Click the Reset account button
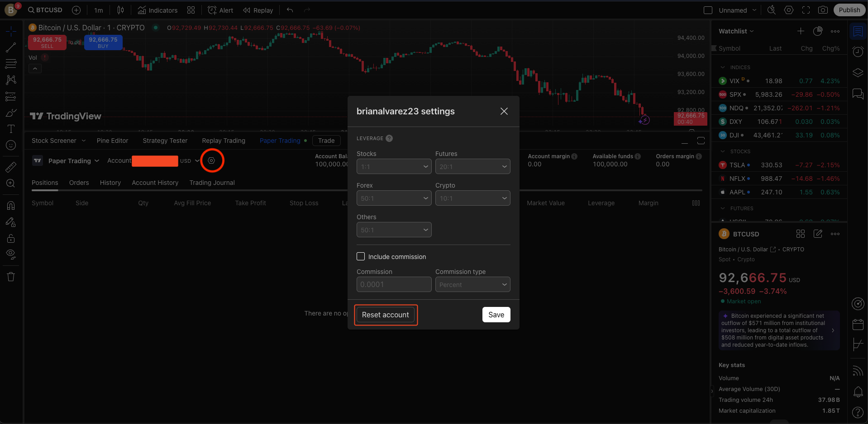 click(385, 315)
